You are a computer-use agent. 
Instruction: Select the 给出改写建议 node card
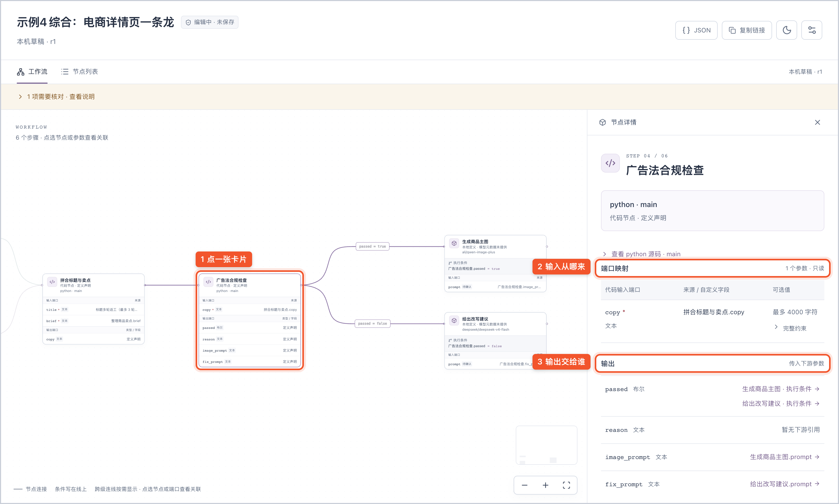[x=495, y=341]
